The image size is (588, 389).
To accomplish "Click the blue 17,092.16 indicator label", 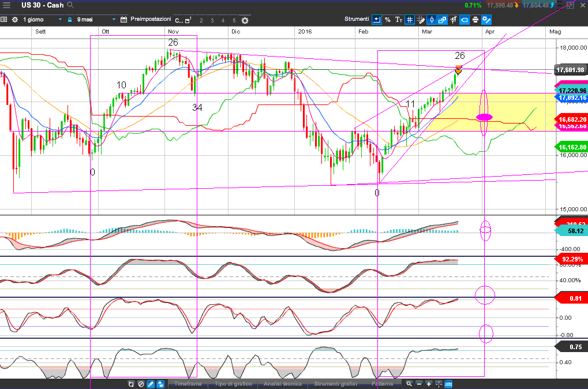I will click(x=571, y=98).
